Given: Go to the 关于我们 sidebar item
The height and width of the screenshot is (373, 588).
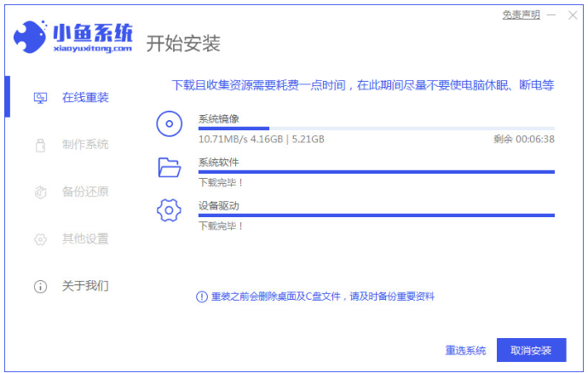Looking at the screenshot, I should tap(84, 285).
